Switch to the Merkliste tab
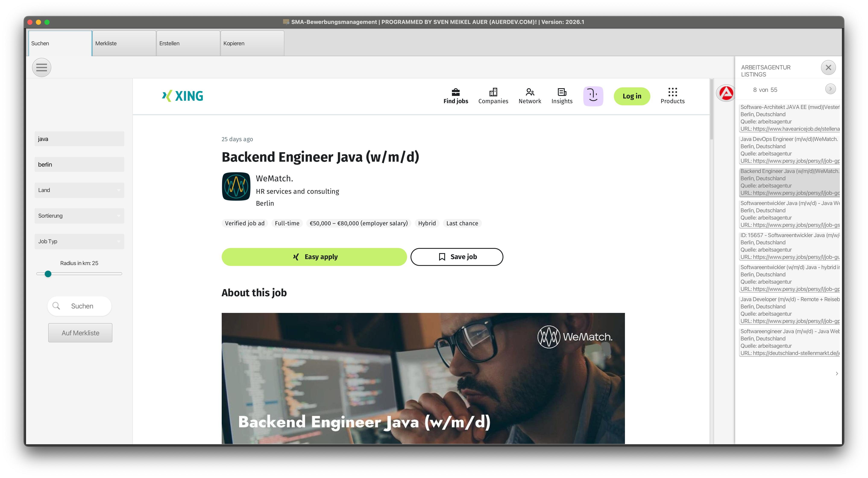This screenshot has width=868, height=478. [124, 43]
